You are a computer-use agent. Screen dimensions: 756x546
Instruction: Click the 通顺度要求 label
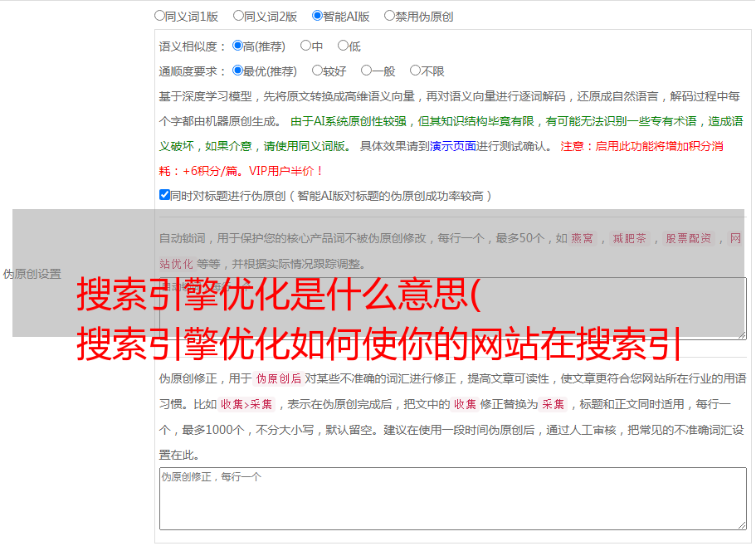(193, 72)
